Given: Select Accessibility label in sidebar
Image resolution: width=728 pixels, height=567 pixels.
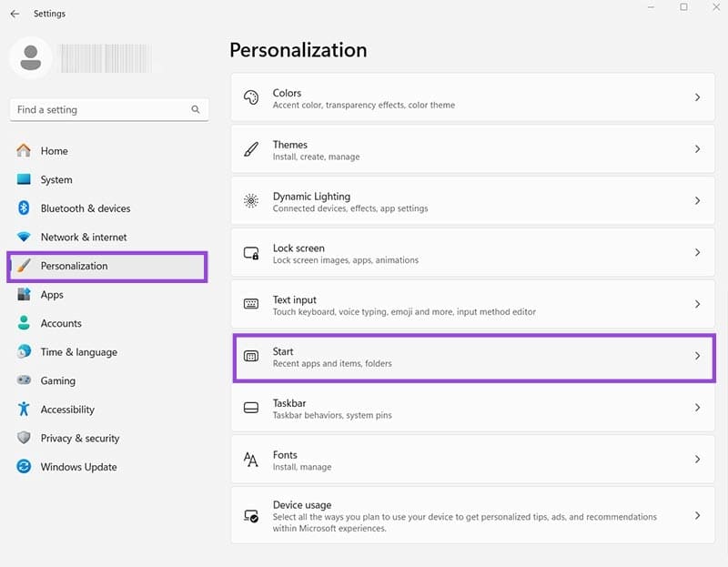Looking at the screenshot, I should pos(67,410).
